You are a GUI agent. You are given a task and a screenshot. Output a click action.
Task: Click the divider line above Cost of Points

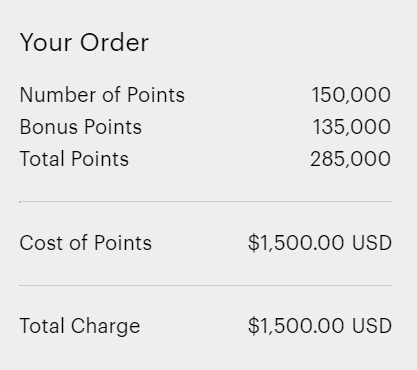pyautogui.click(x=206, y=201)
